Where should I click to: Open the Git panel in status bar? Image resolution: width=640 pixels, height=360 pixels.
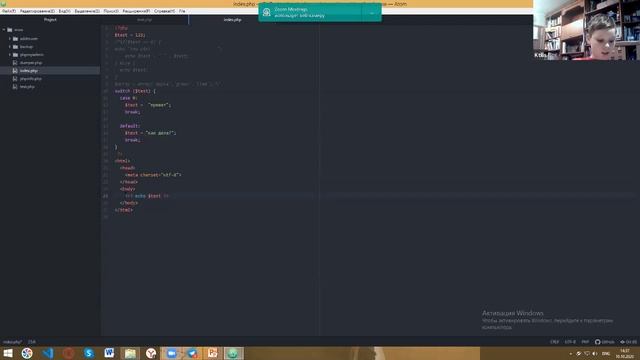click(x=629, y=342)
